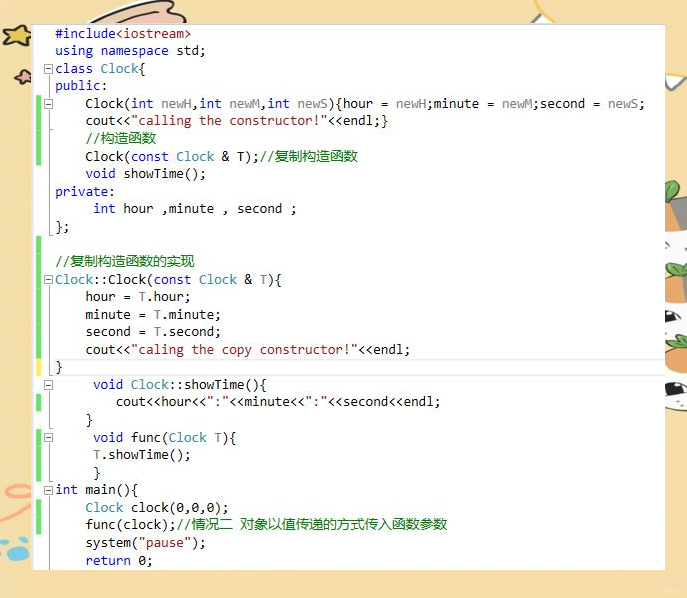
Task: Collapse the void func(Clock T) function
Action: (49, 438)
